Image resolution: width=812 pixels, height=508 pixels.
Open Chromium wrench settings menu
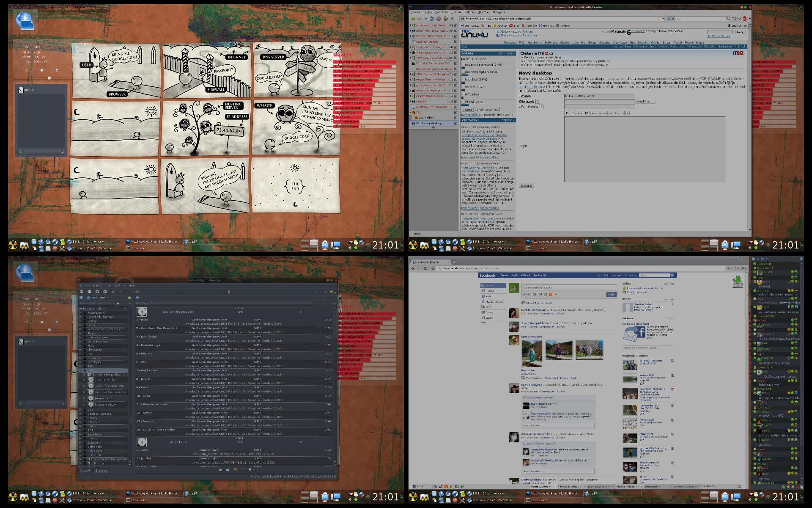point(743,268)
